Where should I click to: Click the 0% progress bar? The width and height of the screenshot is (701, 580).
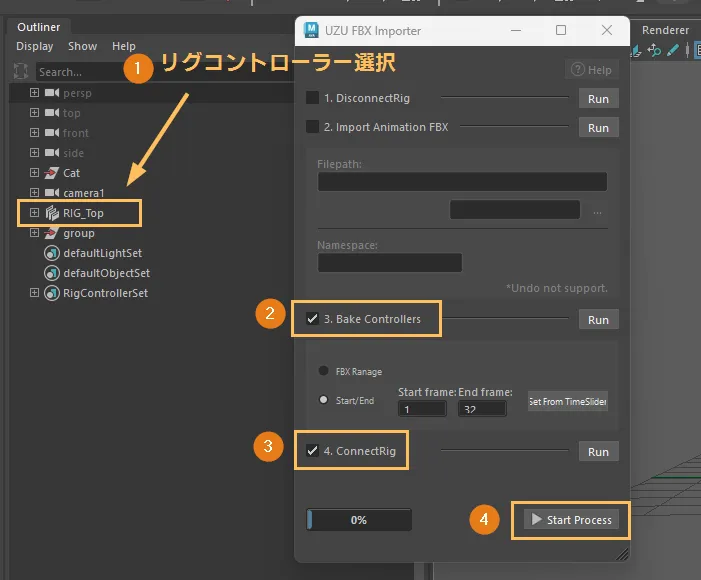359,520
